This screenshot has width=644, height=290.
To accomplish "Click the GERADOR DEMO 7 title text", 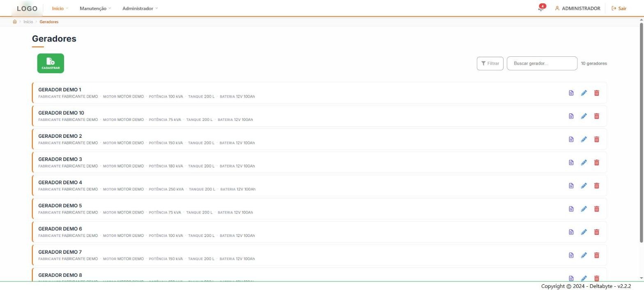I will coord(60,252).
